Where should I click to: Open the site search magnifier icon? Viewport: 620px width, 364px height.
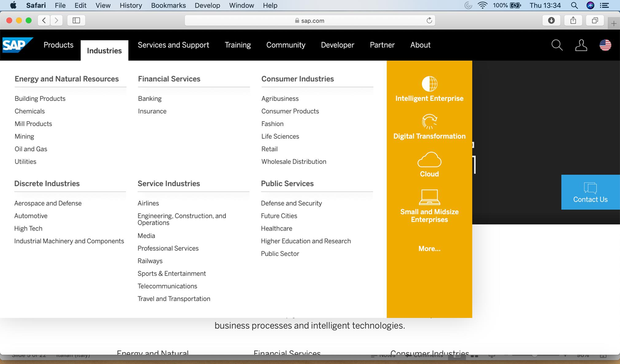557,45
